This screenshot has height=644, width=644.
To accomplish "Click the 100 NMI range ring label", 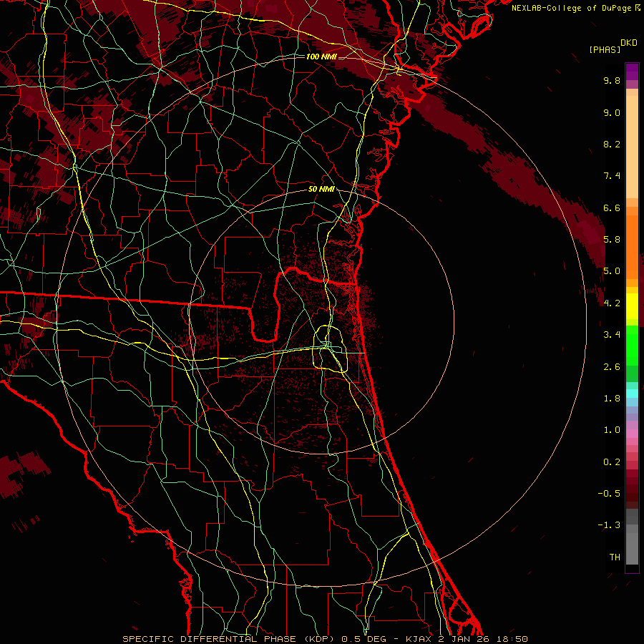I will [321, 57].
